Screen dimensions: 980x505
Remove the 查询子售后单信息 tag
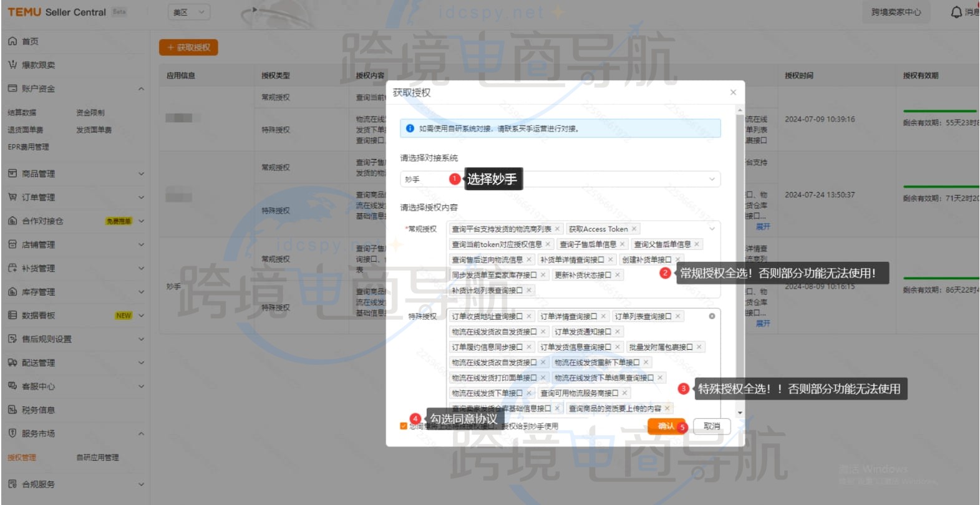tap(622, 244)
